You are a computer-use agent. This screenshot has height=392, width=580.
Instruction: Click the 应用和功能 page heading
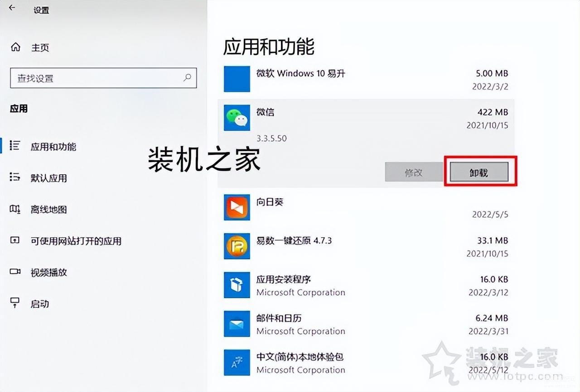[x=269, y=47]
